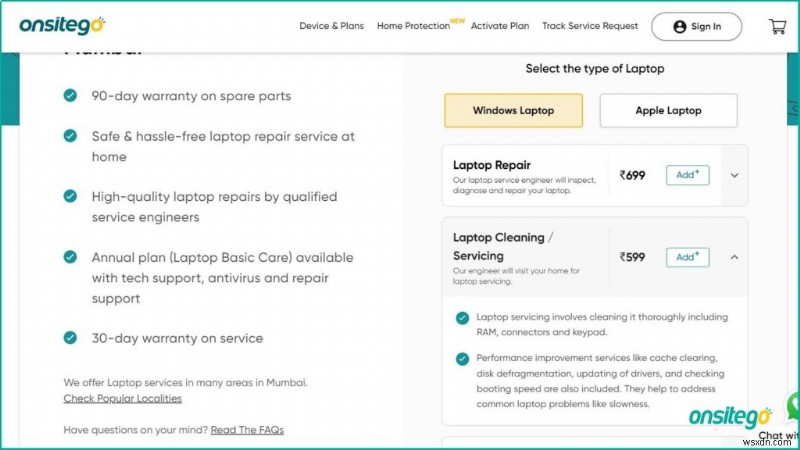Open Device & Plans menu

tap(331, 26)
